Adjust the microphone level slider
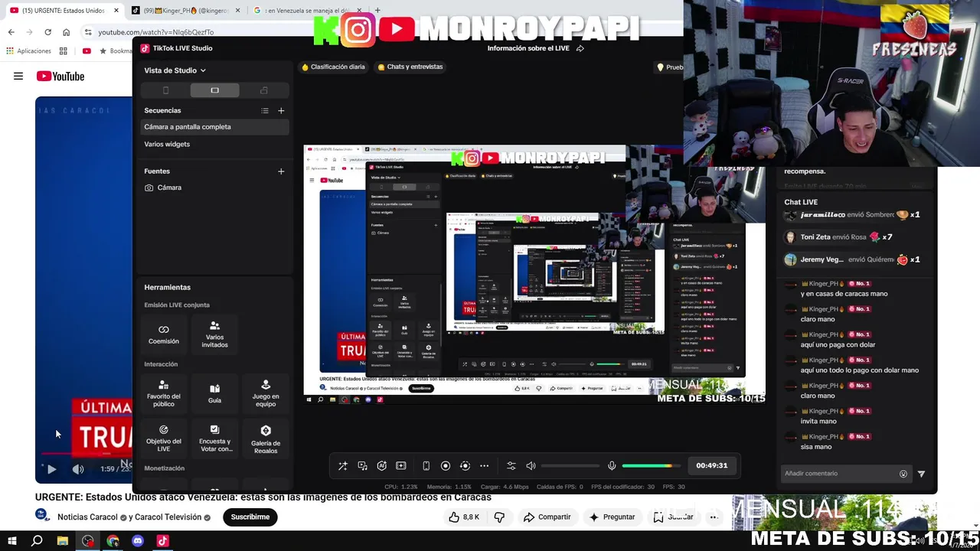The image size is (980, 551). (x=651, y=465)
